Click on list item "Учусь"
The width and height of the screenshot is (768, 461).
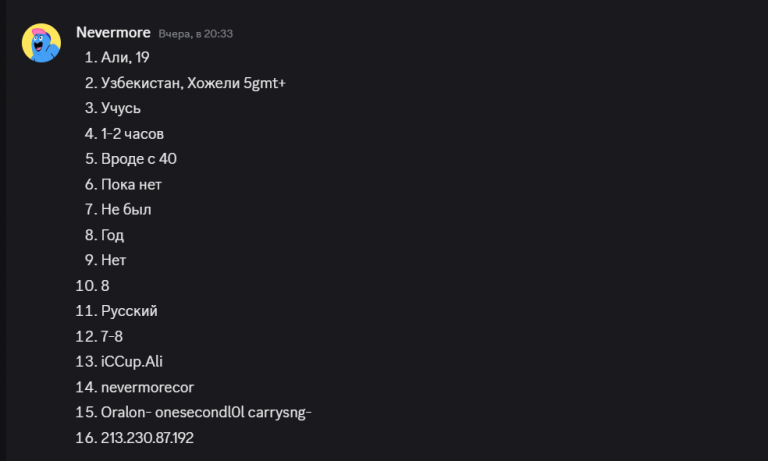[x=121, y=108]
